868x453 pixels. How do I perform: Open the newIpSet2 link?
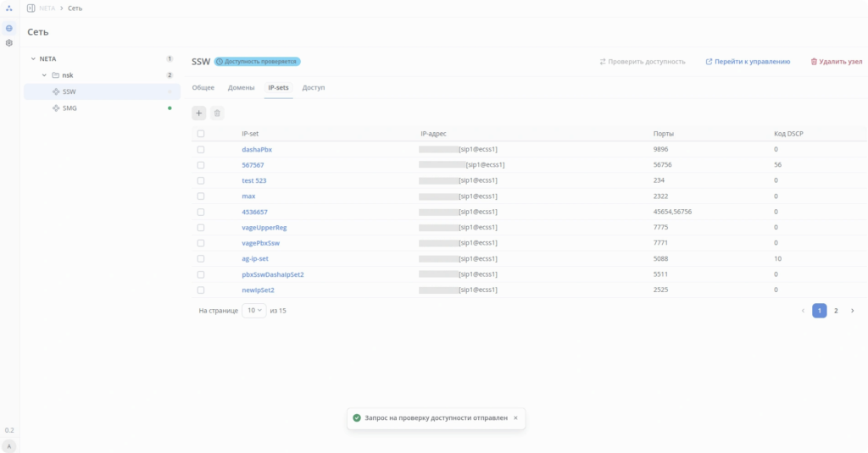pyautogui.click(x=258, y=290)
